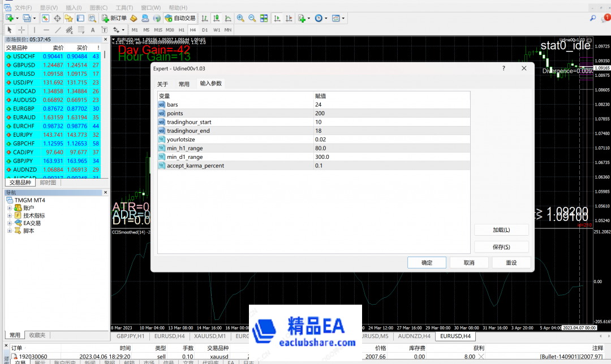Viewport: 611px width, 364px height.
Task: Open the indicators list icon
Action: (x=302, y=18)
